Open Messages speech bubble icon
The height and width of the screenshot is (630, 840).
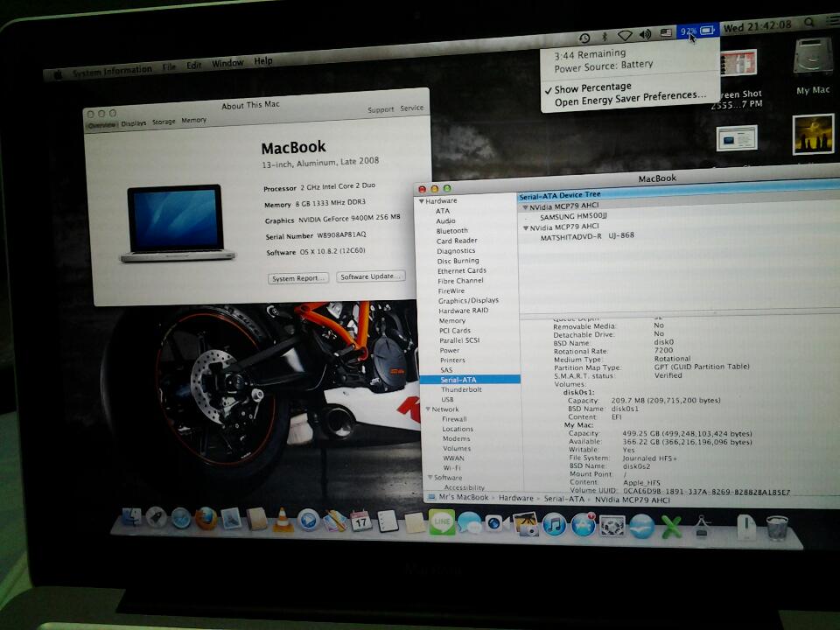pos(469,523)
